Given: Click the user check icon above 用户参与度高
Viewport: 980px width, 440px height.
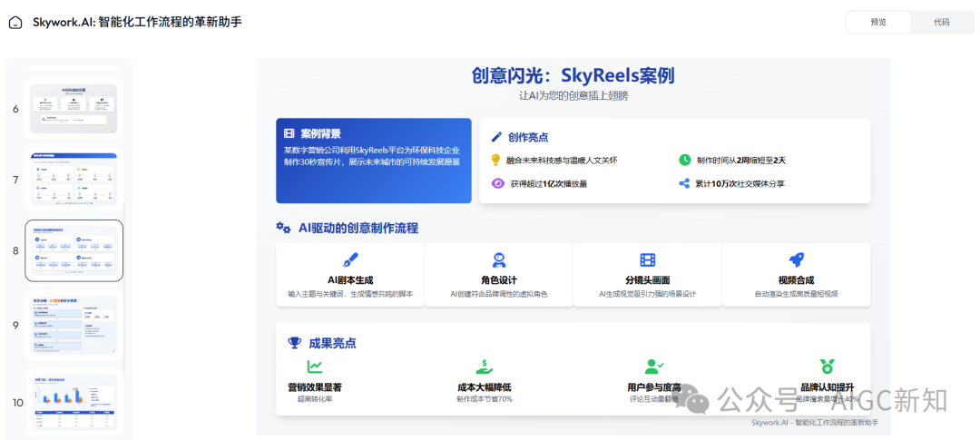Looking at the screenshot, I should [x=654, y=367].
